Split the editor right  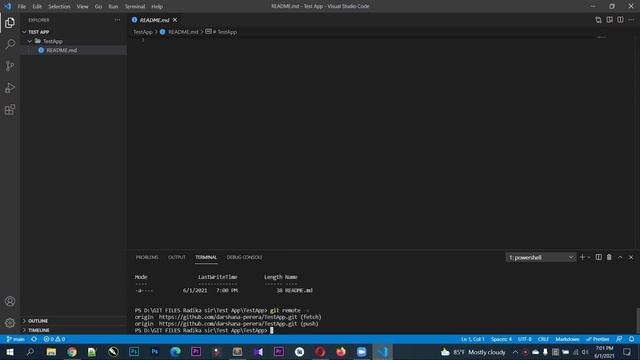point(620,20)
